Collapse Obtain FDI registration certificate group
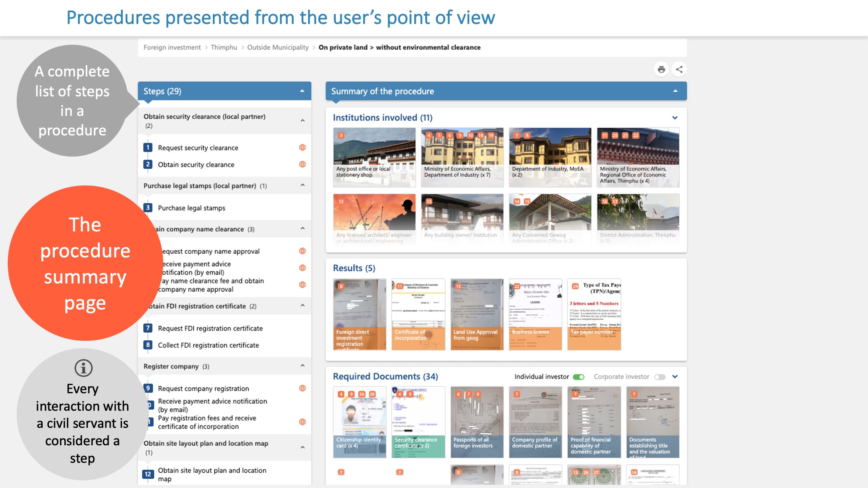 [302, 305]
